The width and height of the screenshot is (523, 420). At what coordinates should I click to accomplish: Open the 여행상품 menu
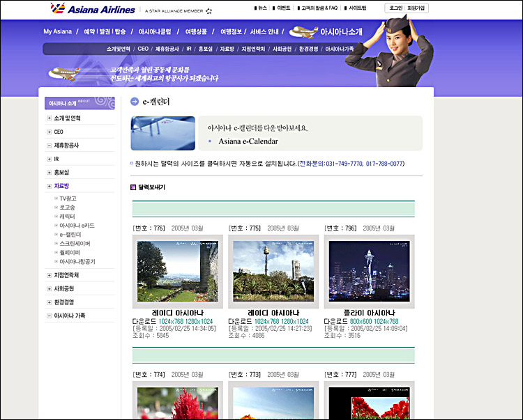[196, 31]
